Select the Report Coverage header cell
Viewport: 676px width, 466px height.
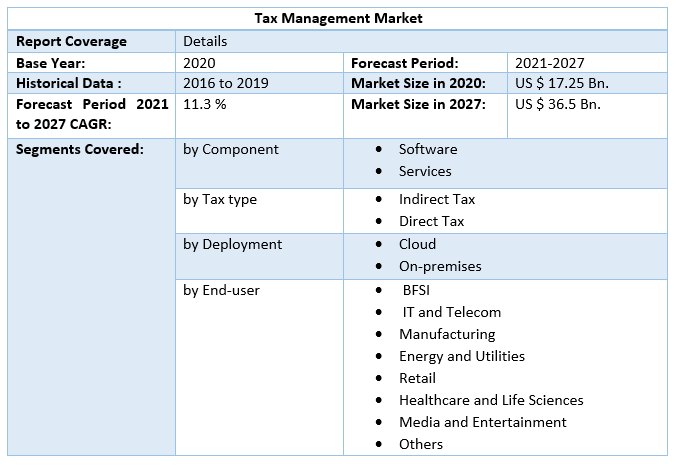click(x=70, y=41)
